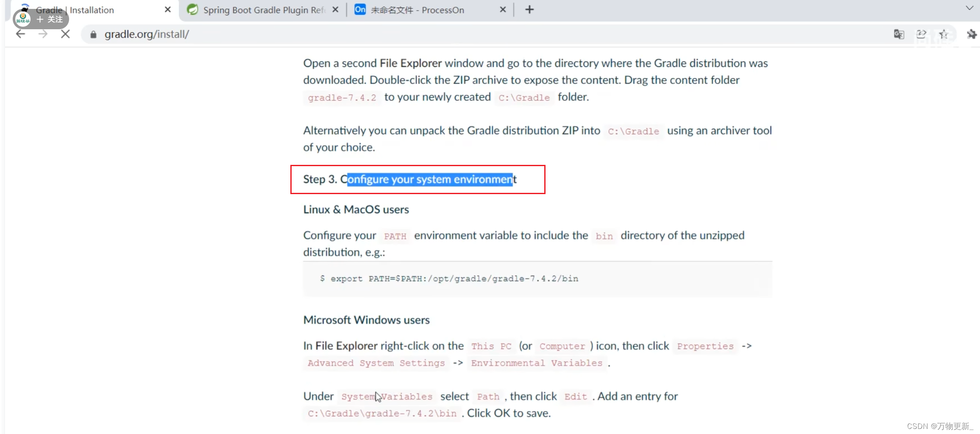Click the export PATH command code block

pyautogui.click(x=537, y=279)
